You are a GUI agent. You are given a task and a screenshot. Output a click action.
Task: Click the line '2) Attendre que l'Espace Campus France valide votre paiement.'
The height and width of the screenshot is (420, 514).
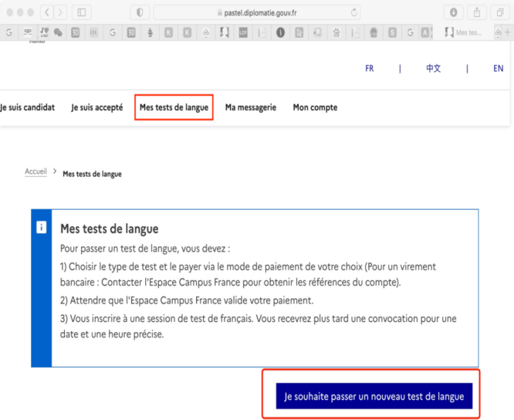point(187,300)
